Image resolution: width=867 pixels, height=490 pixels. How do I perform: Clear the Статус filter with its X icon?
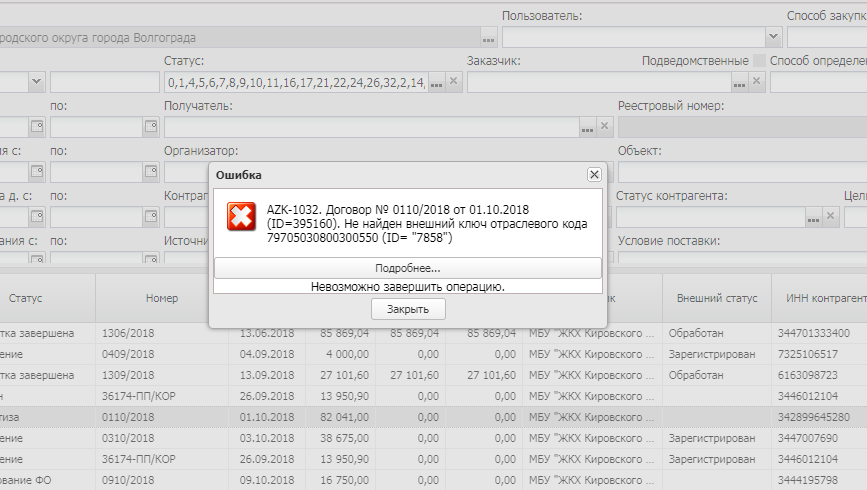click(453, 82)
